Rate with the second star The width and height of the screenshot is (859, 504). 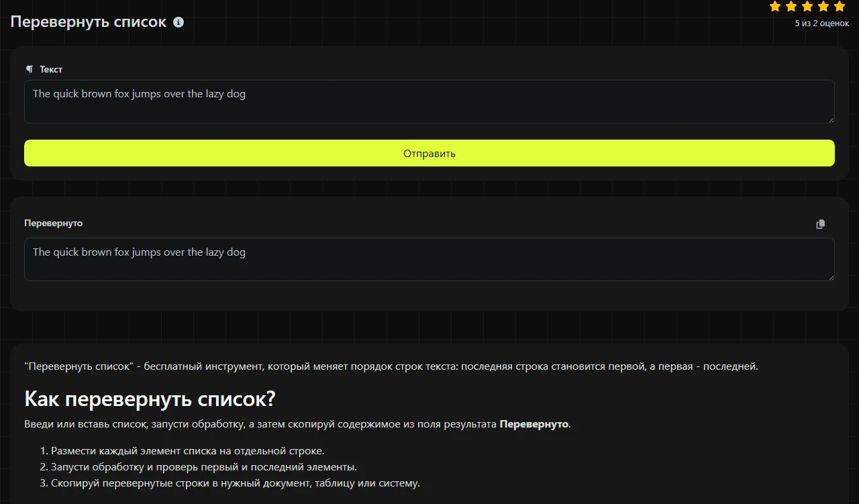coord(791,7)
